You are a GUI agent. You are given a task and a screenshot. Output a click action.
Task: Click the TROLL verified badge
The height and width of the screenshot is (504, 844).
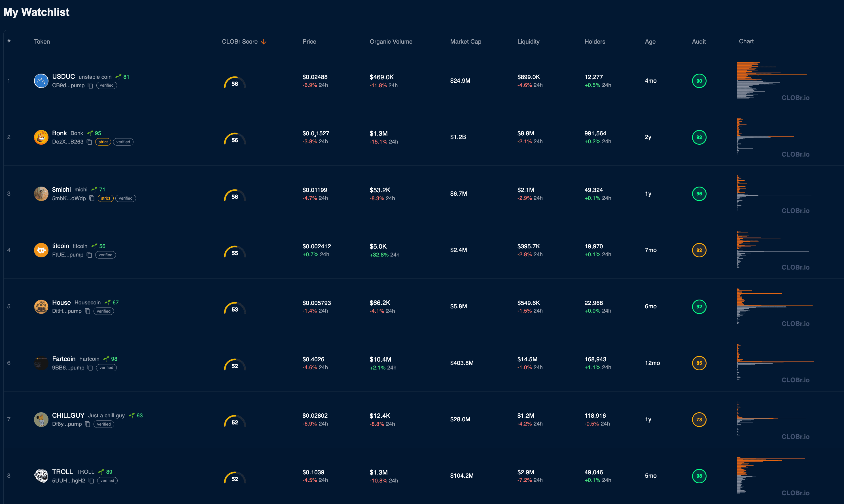[107, 480]
